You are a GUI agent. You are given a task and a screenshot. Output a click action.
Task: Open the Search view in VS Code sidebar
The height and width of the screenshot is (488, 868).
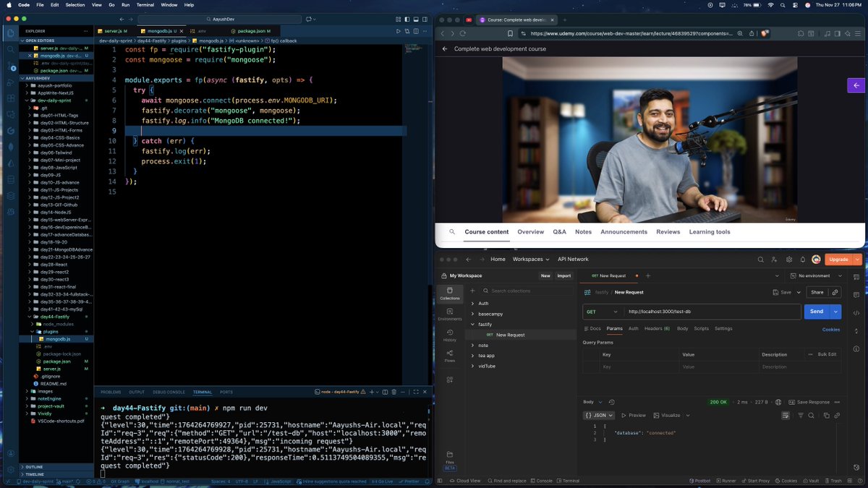coord(10,51)
